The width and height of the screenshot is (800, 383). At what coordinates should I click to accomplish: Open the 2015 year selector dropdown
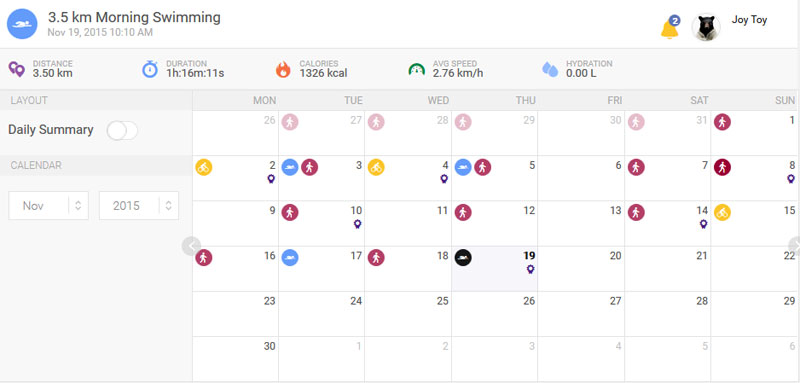(x=139, y=206)
